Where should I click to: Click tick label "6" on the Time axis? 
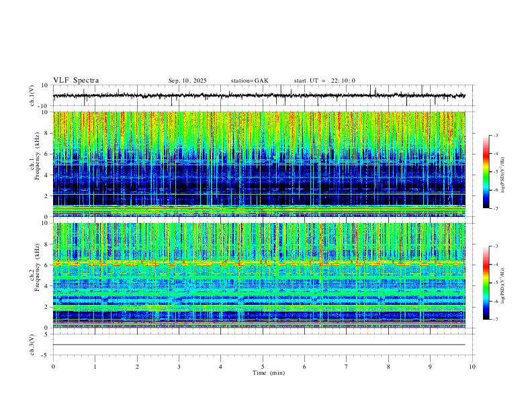tap(304, 367)
